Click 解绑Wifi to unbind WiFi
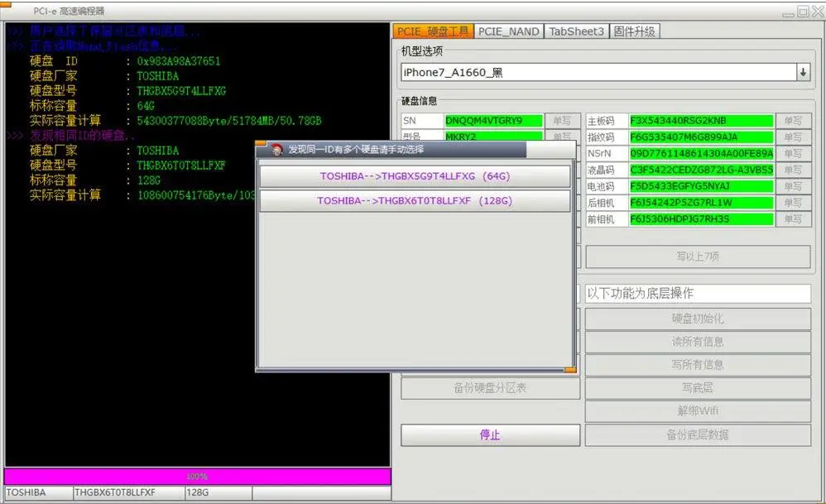This screenshot has height=504, width=826. [697, 410]
